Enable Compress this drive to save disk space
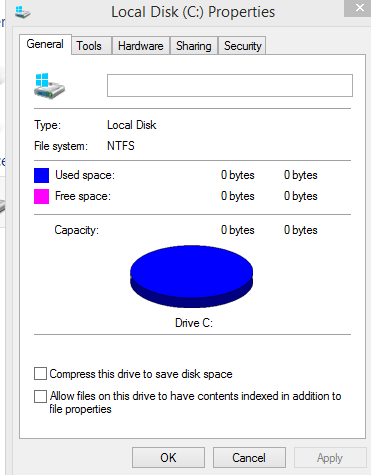Screen dimensions: 371x475 point(40,374)
